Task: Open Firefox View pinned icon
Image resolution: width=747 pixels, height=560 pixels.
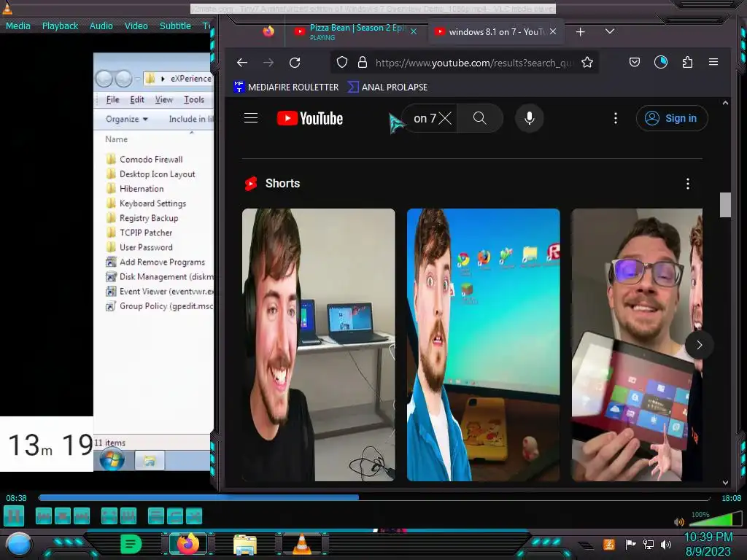Action: pos(268,31)
